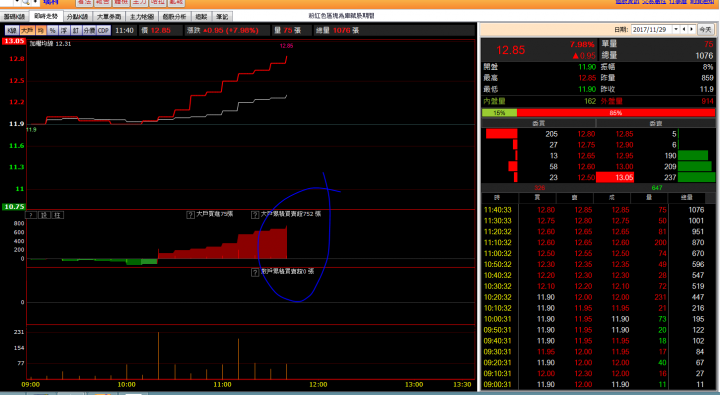
Task: Switch to the 籌碼K線 tab
Action: tap(14, 17)
